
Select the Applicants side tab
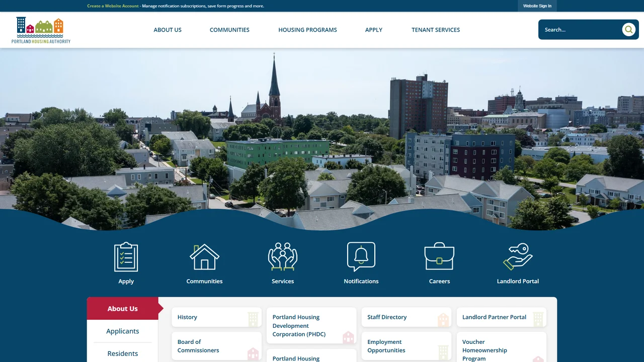[x=123, y=331]
